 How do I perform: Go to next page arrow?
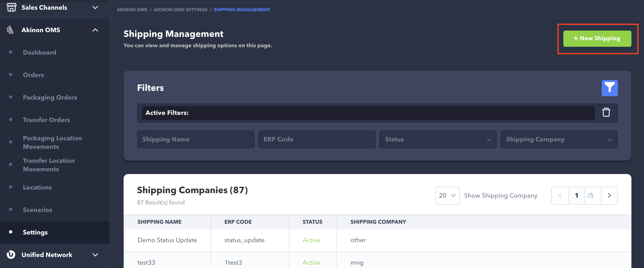tap(609, 195)
